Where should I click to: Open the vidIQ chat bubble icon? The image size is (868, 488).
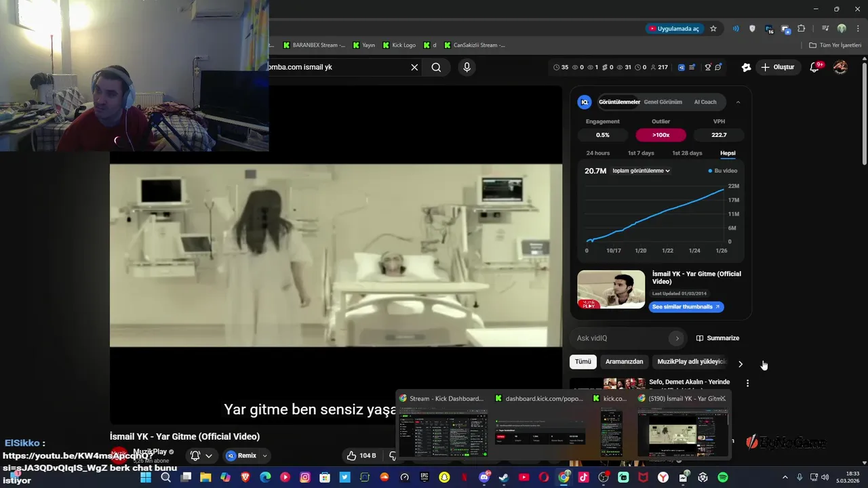(718, 67)
